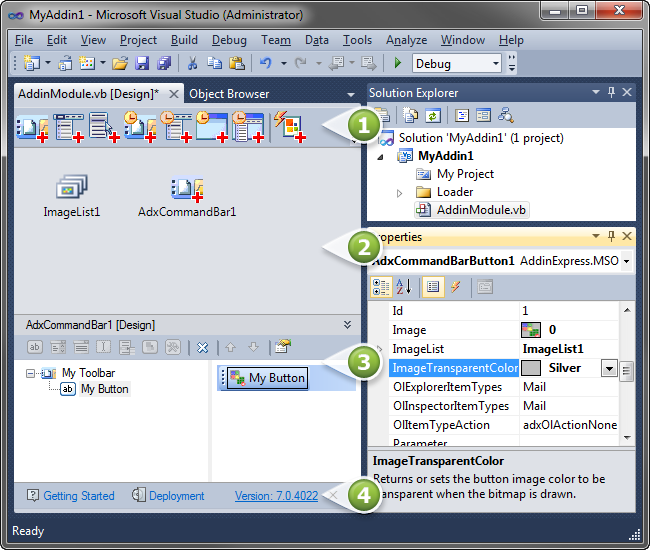
Task: Pin the Solution Explorer panel
Action: [611, 92]
